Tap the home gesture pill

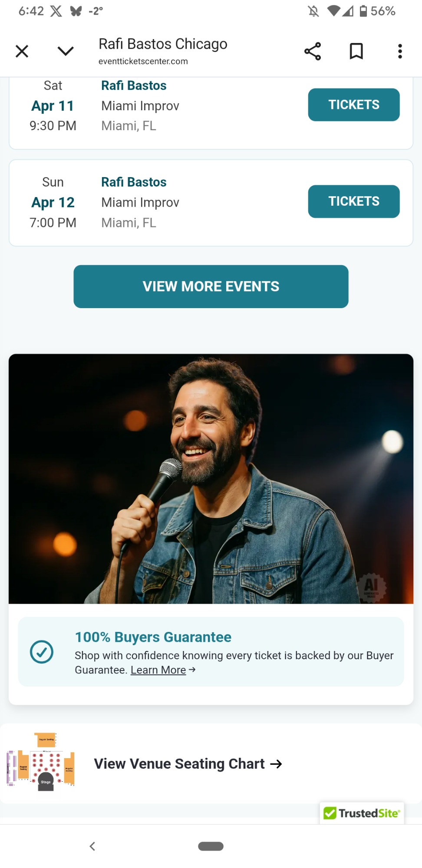[x=211, y=846]
